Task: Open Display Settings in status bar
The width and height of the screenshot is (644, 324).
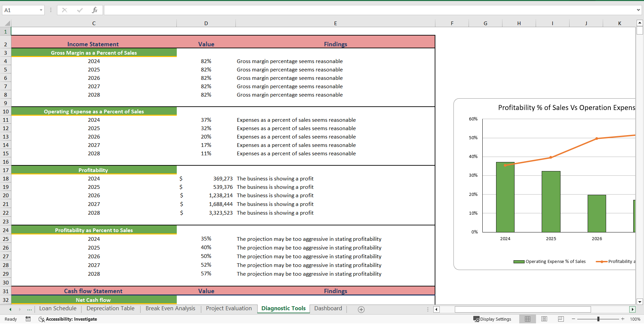Action: (x=492, y=319)
